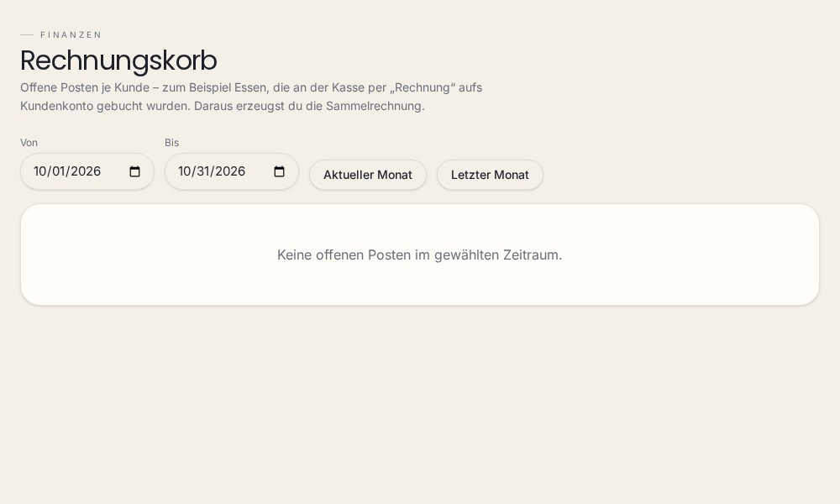Click the 'Von' field label
The image size is (840, 504).
click(x=29, y=143)
